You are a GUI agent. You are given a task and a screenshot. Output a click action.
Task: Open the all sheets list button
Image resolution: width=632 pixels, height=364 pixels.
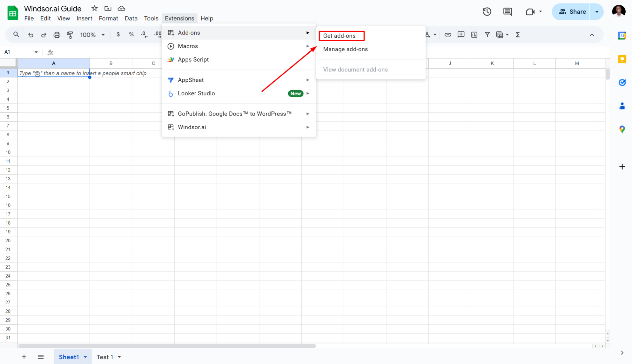(41, 357)
